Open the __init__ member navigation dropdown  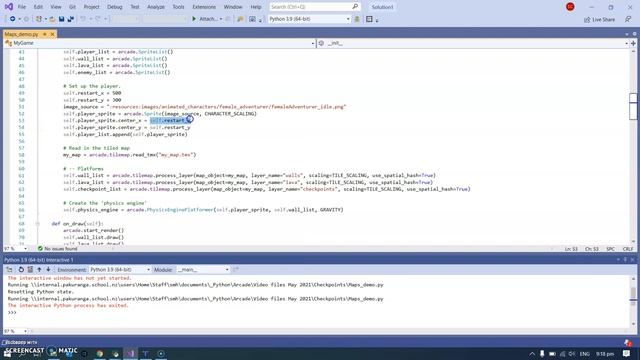(x=473, y=43)
